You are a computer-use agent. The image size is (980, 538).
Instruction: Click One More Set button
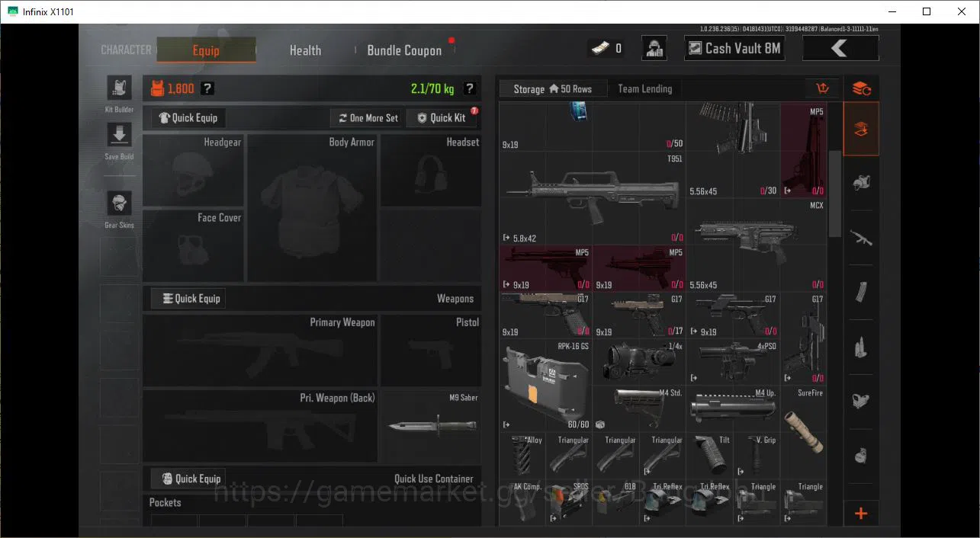click(x=368, y=118)
